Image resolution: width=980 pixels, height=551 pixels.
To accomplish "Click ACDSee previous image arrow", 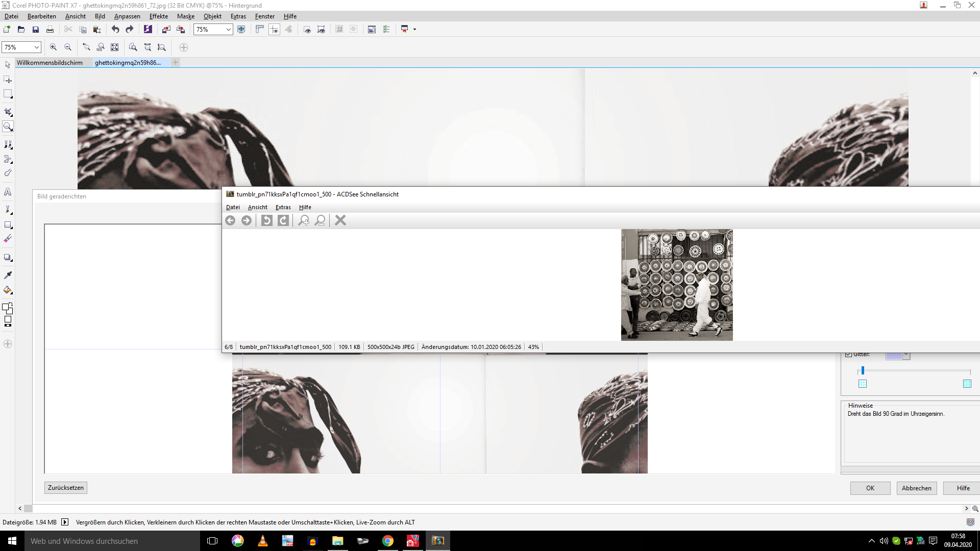I will pyautogui.click(x=230, y=220).
